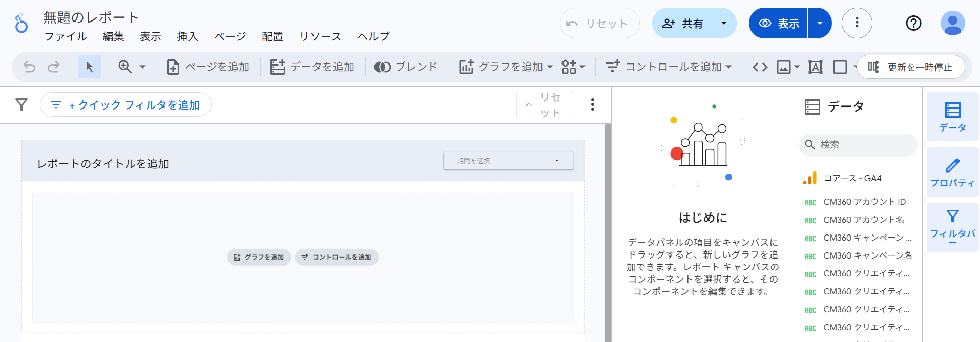Select the selection mode pointer tool
This screenshot has height=342, width=980.
[x=90, y=67]
